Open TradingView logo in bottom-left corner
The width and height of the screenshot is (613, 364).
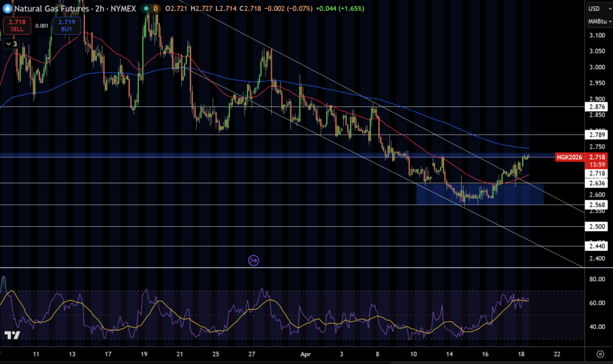coord(12,336)
